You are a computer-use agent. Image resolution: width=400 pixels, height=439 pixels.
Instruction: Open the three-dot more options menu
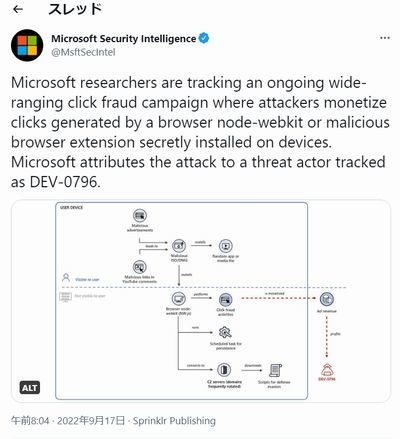(385, 38)
